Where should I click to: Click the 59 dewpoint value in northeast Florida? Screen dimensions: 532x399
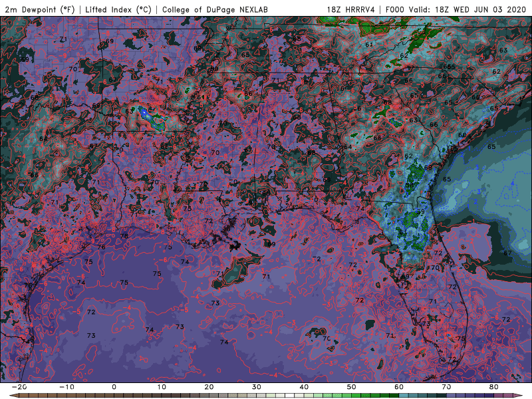pos(421,211)
